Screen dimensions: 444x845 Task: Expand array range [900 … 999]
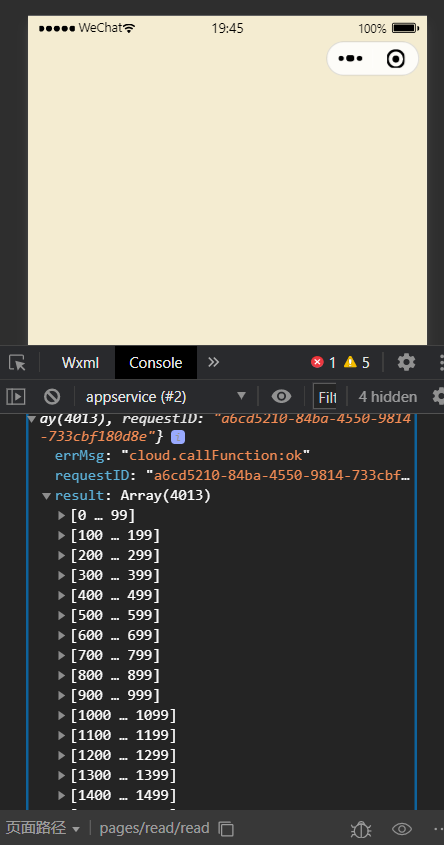tap(61, 695)
